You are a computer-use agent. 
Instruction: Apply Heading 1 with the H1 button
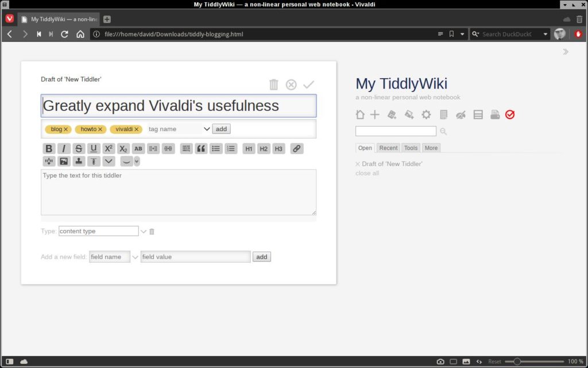[249, 149]
